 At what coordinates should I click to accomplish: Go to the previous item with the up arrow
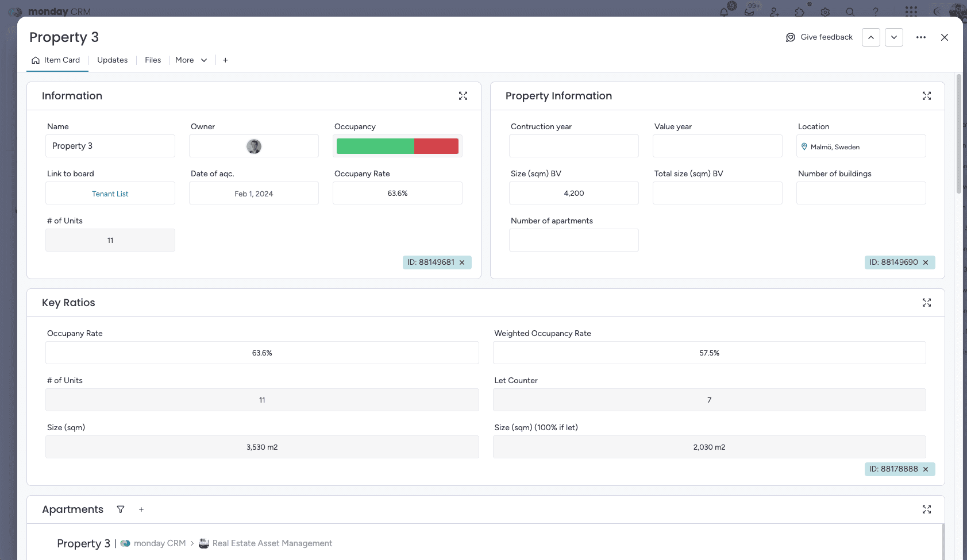[871, 37]
